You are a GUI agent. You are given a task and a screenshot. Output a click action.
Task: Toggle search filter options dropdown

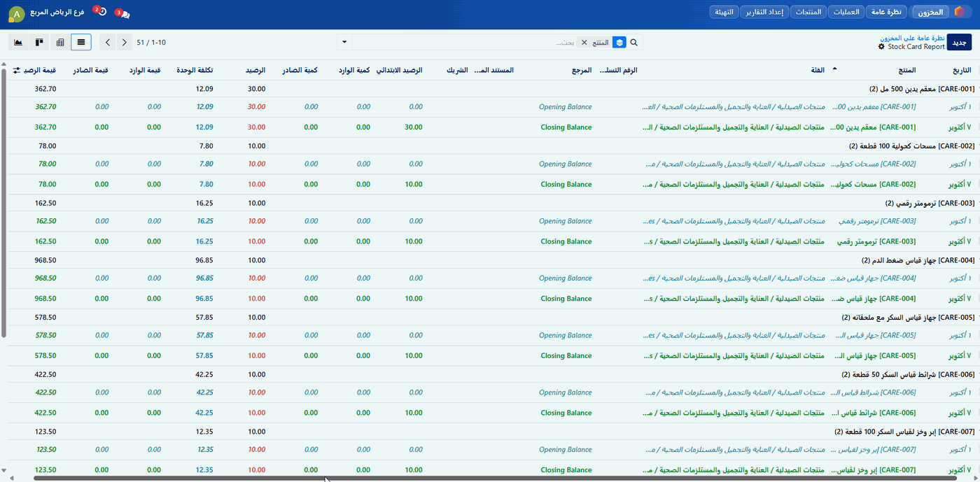tap(344, 43)
